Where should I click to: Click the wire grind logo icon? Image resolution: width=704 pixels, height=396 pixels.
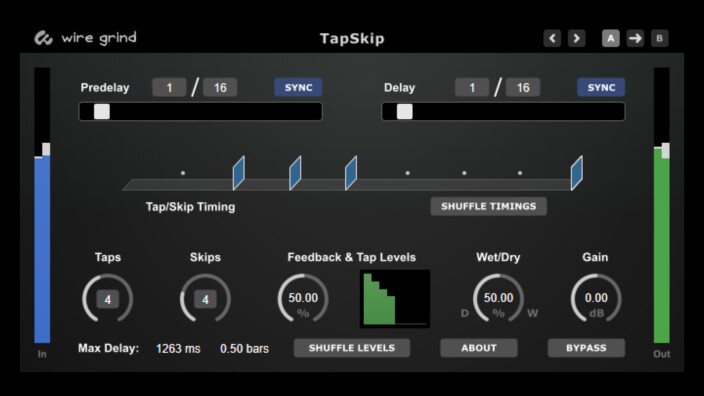44,38
